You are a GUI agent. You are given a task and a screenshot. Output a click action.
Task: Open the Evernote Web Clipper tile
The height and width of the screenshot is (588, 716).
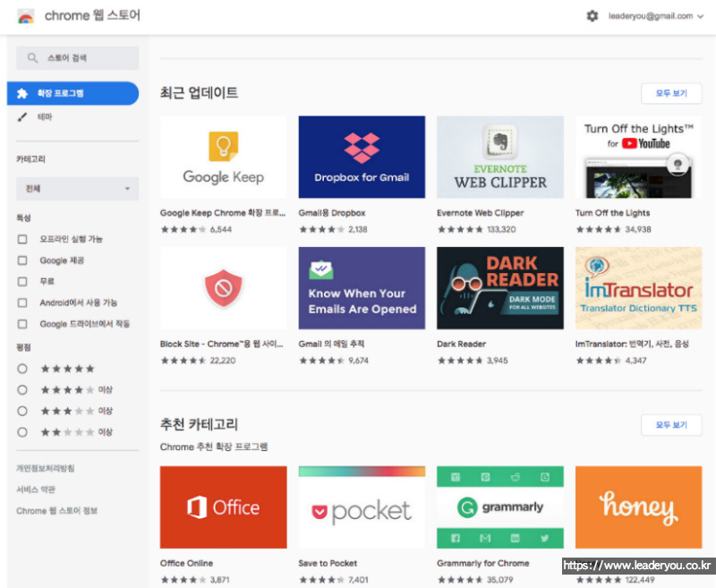tap(500, 157)
